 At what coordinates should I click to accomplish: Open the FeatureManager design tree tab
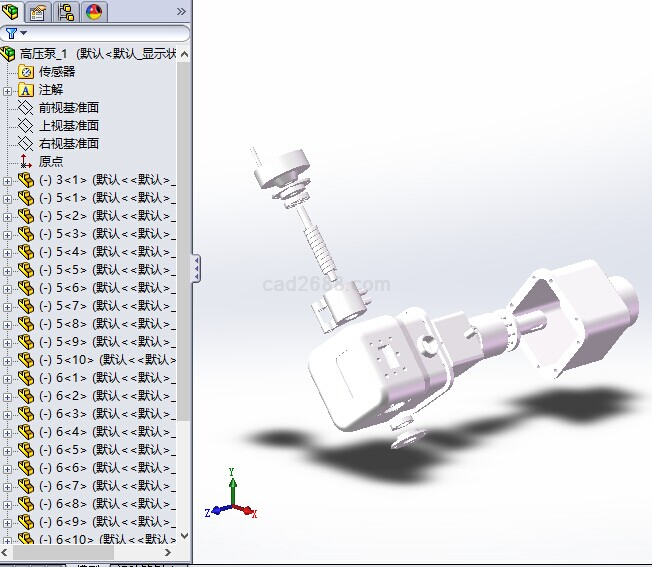point(11,12)
